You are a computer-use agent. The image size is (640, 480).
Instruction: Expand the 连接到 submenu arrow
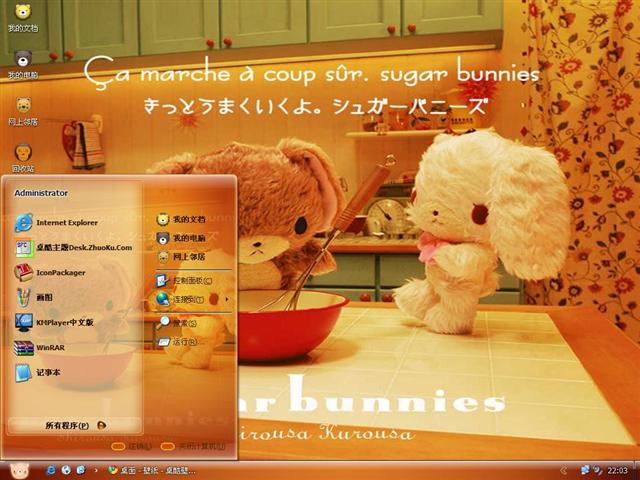coord(227,300)
